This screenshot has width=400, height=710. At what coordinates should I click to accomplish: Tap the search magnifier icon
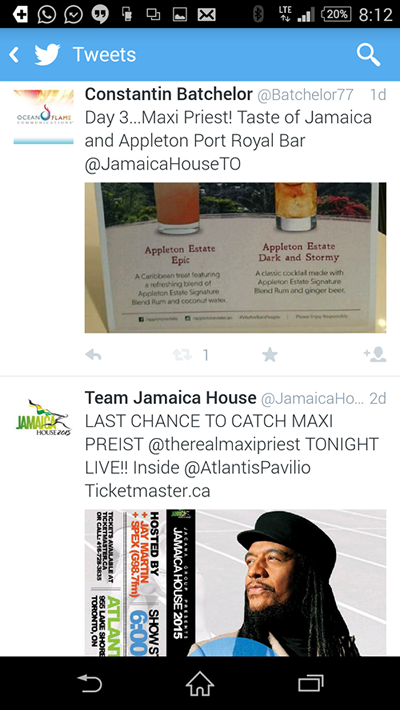(x=368, y=55)
